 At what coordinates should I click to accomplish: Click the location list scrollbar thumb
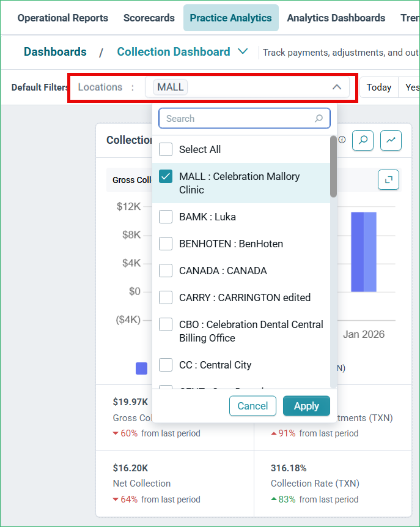tap(333, 166)
